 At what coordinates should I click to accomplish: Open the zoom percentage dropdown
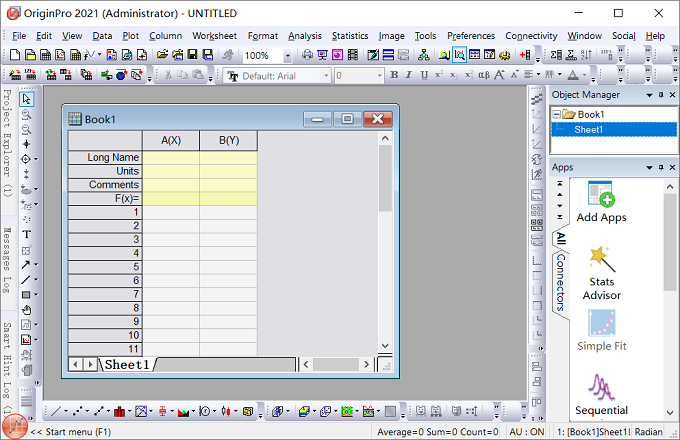[287, 55]
